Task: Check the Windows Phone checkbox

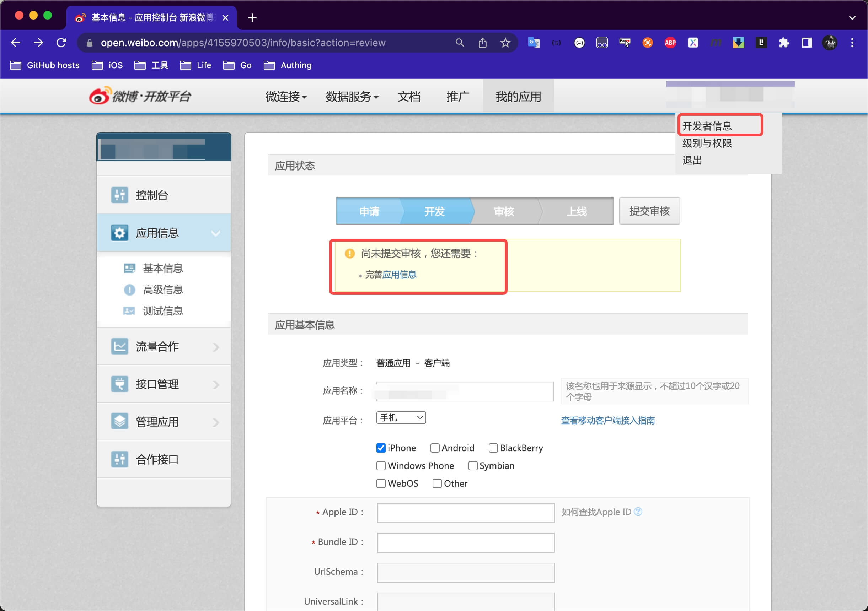Action: tap(381, 465)
